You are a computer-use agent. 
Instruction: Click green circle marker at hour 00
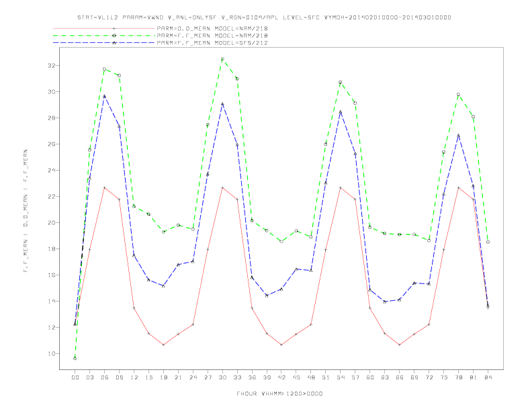(x=75, y=359)
